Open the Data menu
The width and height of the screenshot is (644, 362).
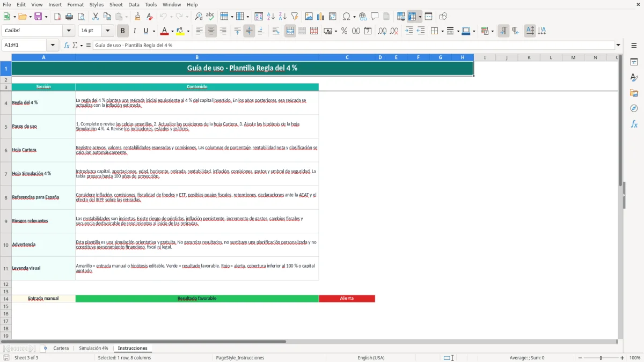pos(134,4)
